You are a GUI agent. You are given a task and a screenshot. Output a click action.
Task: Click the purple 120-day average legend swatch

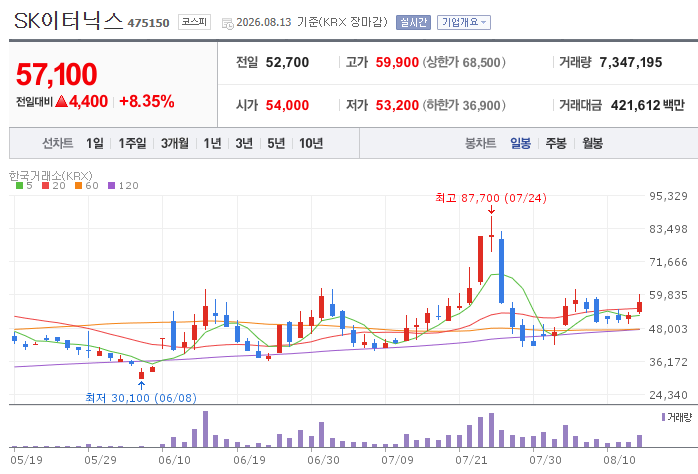[111, 186]
